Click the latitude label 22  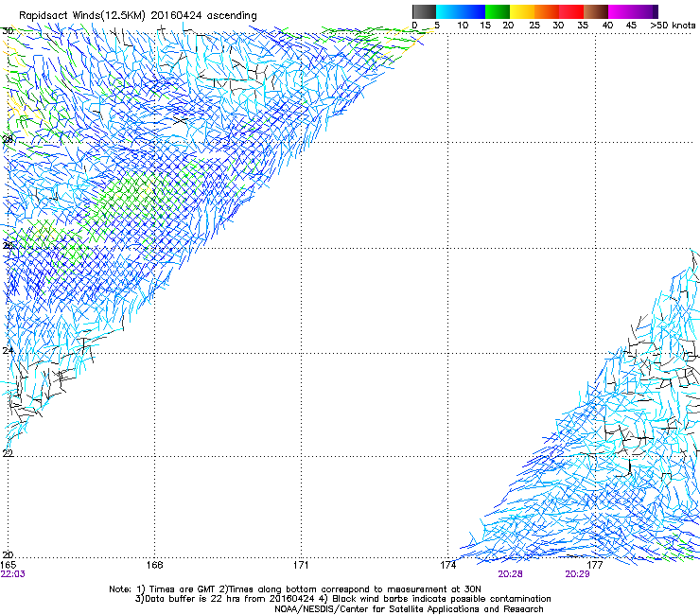8,454
